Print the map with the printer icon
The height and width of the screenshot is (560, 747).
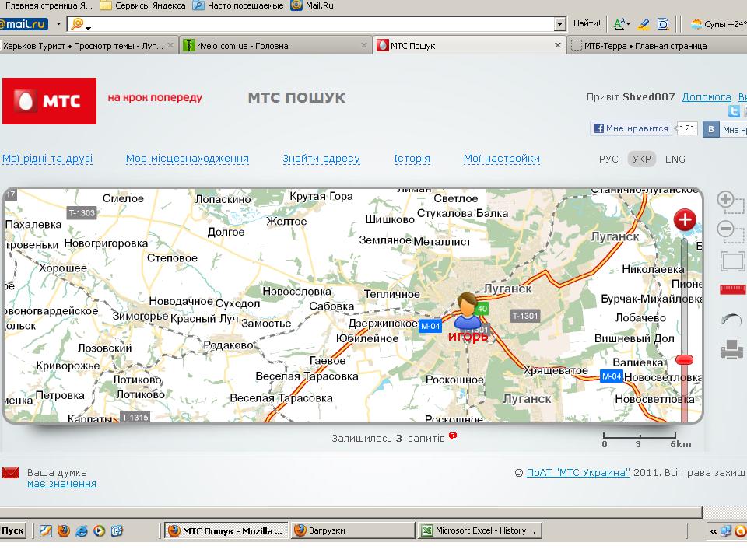(732, 350)
